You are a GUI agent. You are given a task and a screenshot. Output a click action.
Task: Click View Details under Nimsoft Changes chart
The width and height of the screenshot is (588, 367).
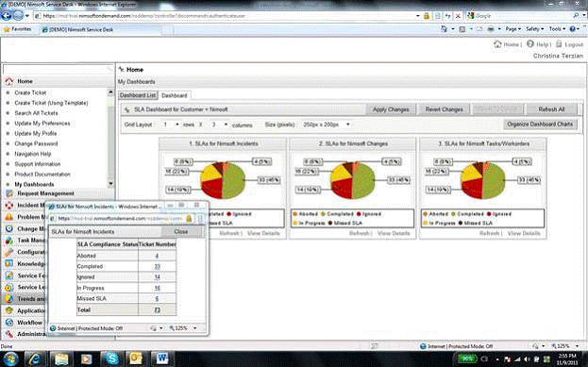click(394, 233)
